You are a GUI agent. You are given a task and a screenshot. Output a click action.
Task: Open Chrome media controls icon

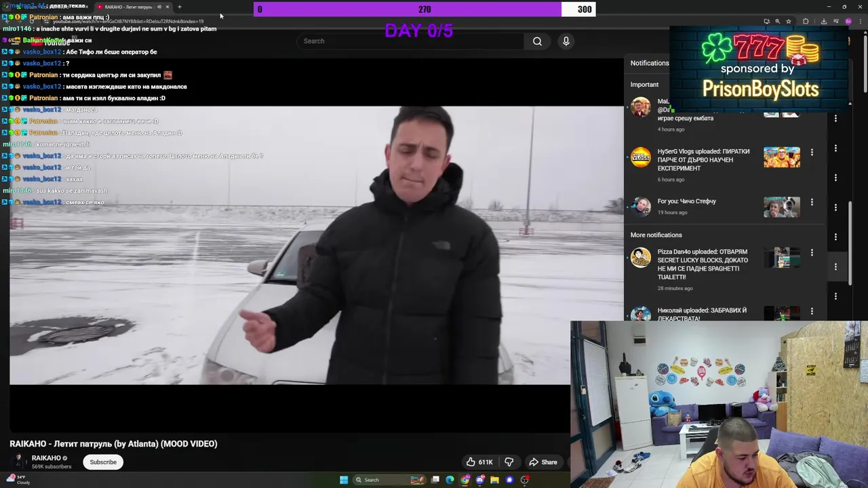coord(835,21)
